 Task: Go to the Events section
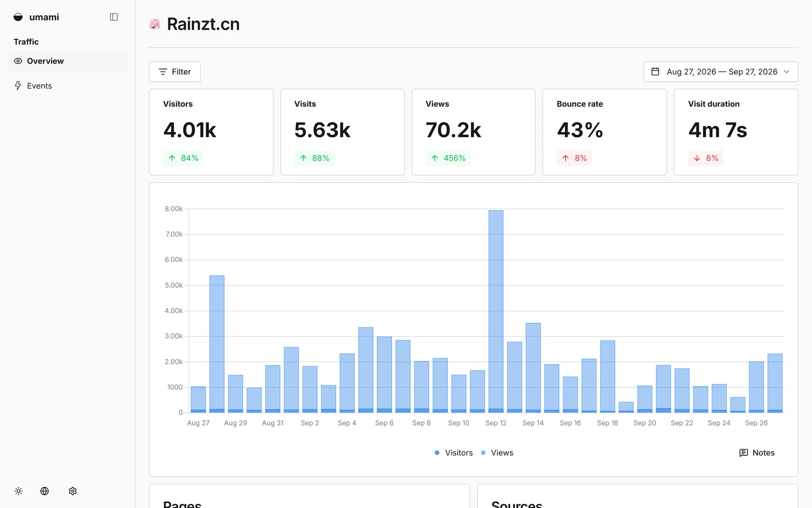tap(68, 86)
